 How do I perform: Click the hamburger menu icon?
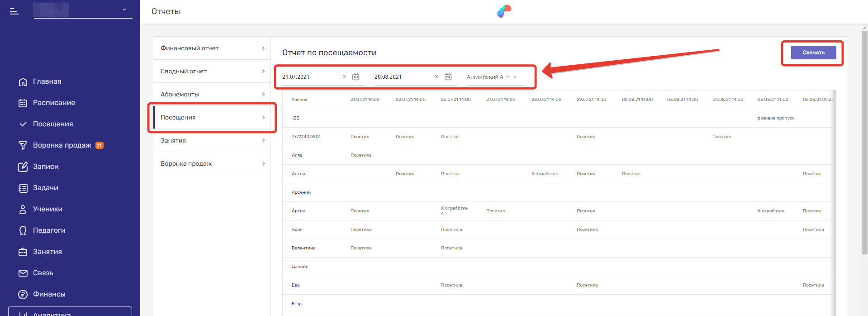coord(14,11)
